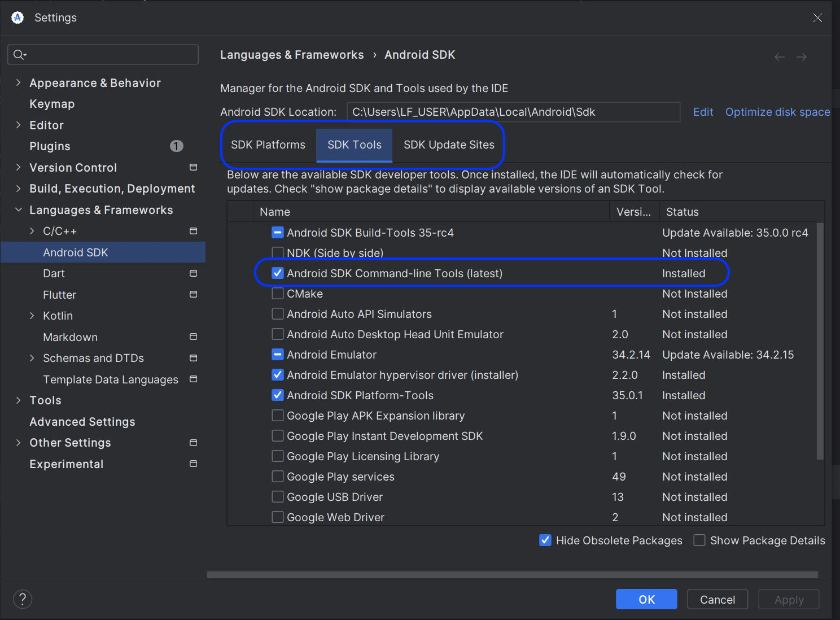Click project-level icon beside Other Settings

[193, 443]
